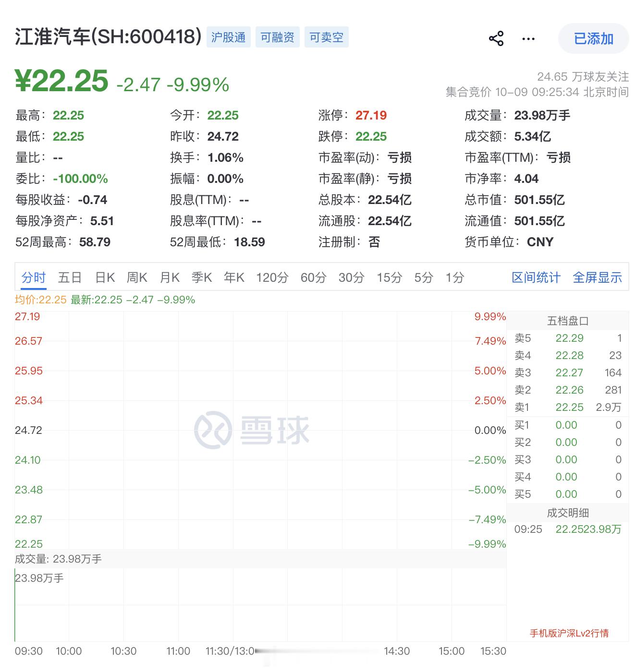Click the 委比 value -100.00%

point(80,179)
